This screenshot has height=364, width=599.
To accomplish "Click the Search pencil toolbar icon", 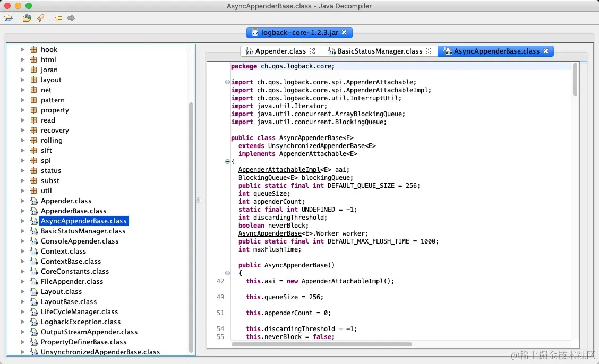I will (40, 18).
